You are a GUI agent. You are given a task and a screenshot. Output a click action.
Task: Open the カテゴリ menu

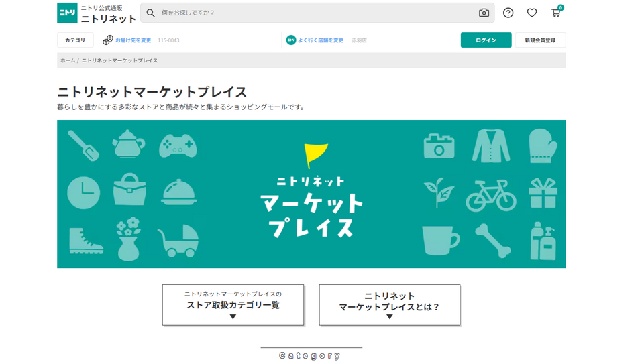point(75,40)
